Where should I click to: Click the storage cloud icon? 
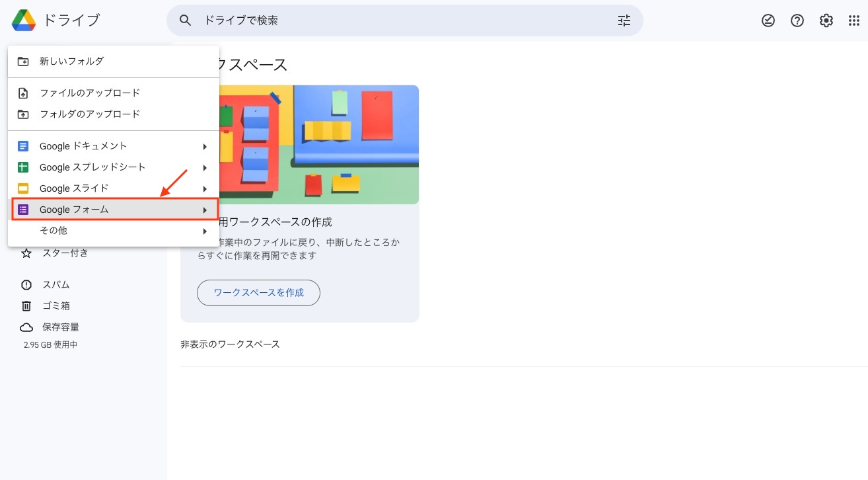click(26, 327)
